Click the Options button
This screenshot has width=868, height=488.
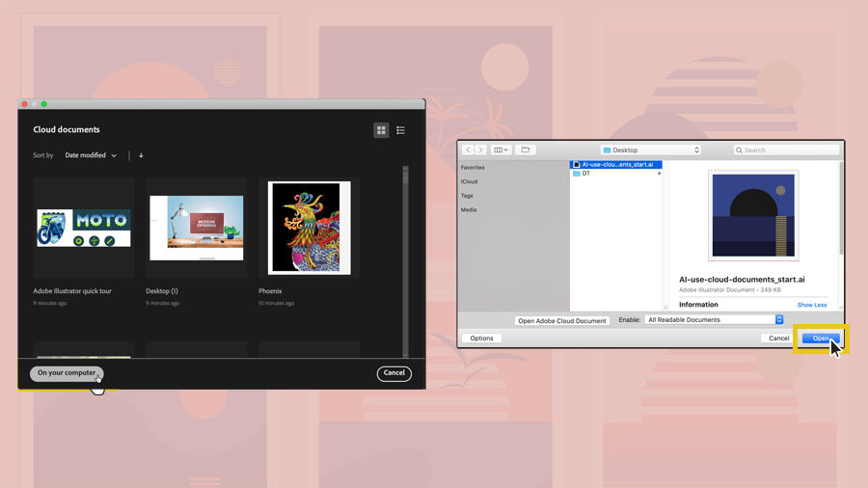[x=481, y=339]
